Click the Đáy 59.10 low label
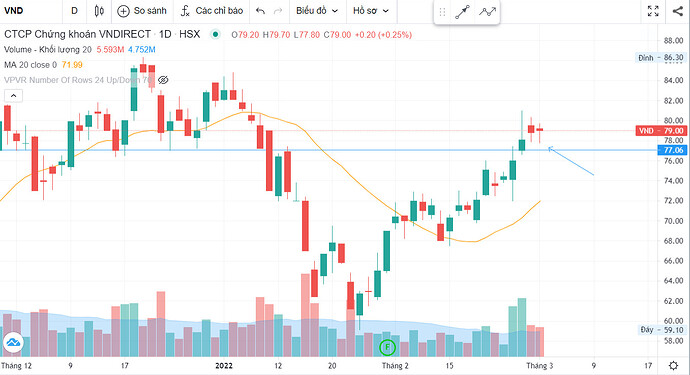 point(661,330)
